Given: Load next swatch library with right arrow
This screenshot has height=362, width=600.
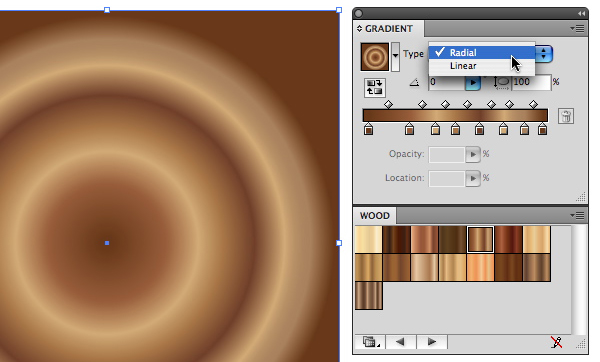Looking at the screenshot, I should coord(432,342).
